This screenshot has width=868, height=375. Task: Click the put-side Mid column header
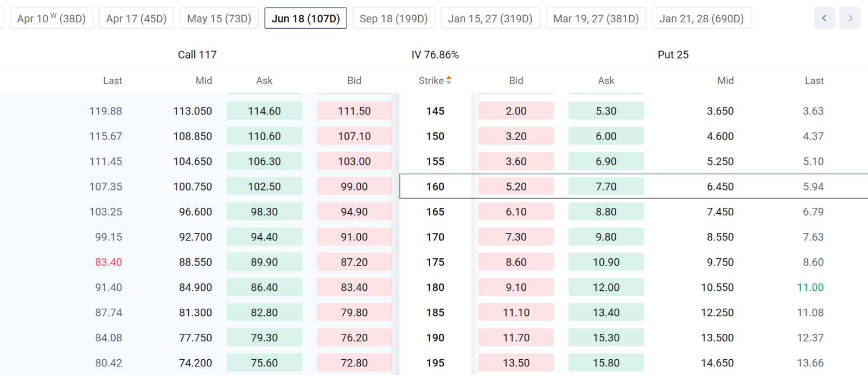(725, 80)
